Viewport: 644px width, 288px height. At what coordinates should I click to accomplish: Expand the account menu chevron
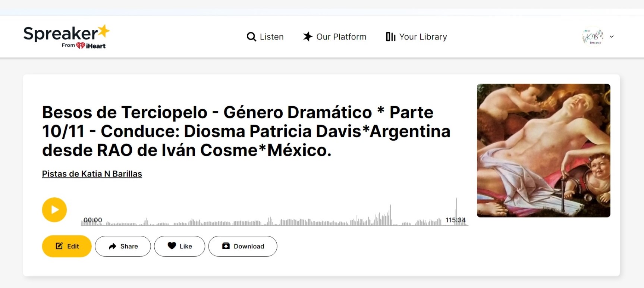612,37
